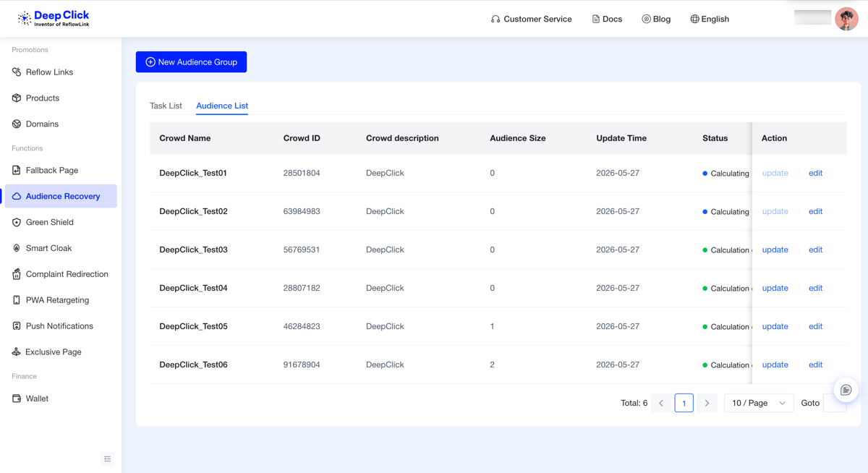Click the Customer Service headset icon

coord(495,20)
